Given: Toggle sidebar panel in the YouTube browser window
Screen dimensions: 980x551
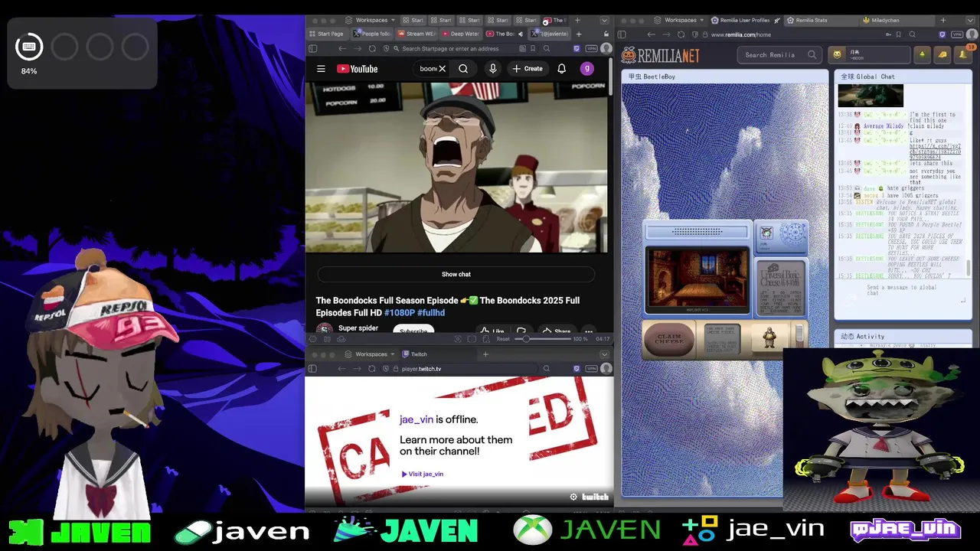Looking at the screenshot, I should click(x=312, y=48).
